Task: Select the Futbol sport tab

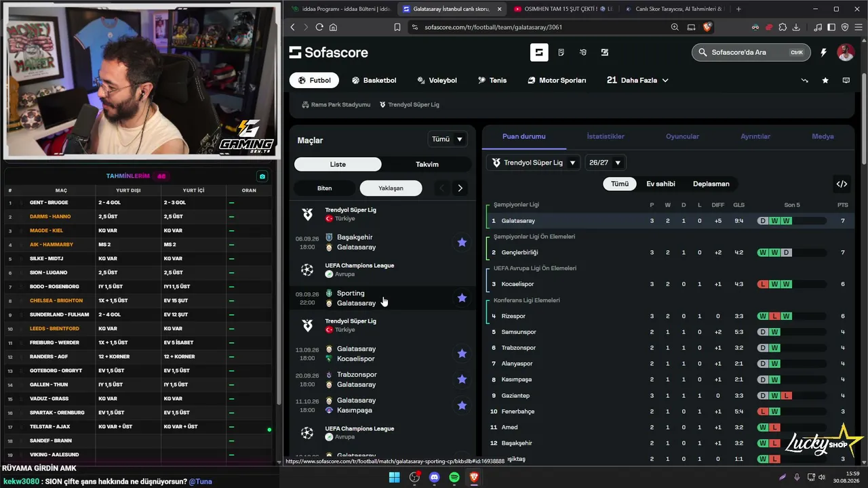Action: click(314, 80)
